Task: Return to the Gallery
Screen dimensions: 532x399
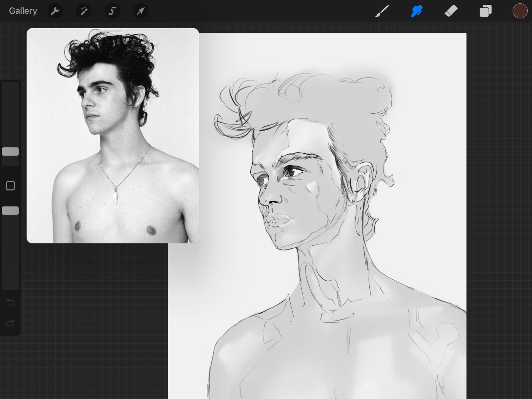Action: click(x=23, y=11)
